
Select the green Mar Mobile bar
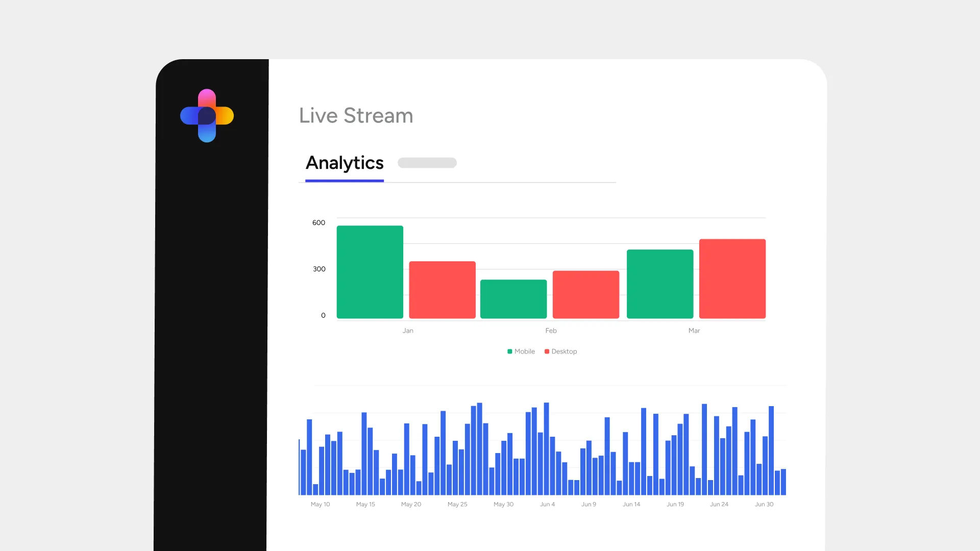(659, 284)
